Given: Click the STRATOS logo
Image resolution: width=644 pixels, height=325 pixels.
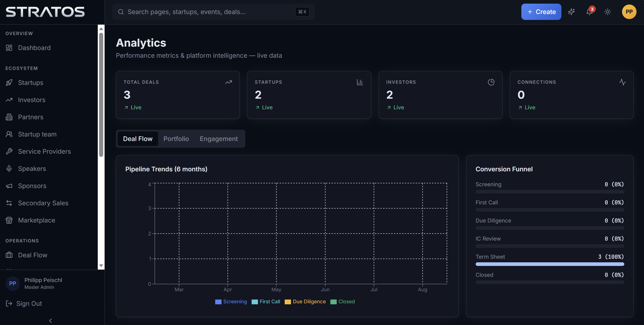Looking at the screenshot, I should (45, 12).
